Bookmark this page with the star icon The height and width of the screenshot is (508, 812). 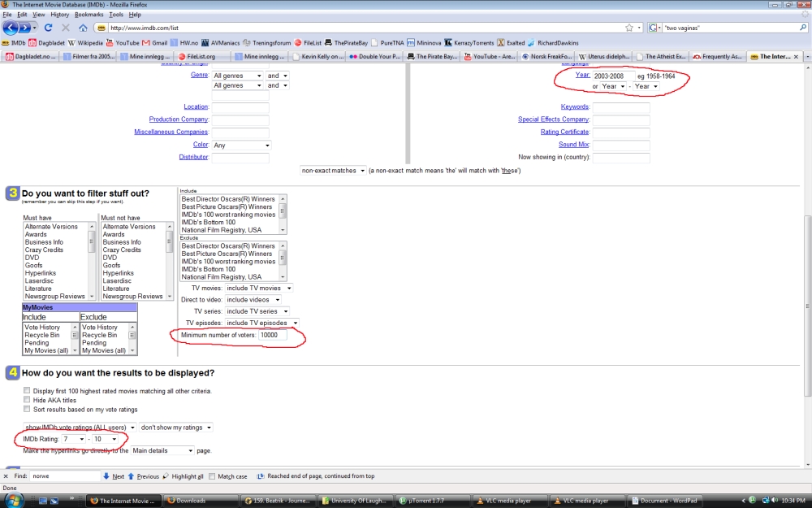(629, 28)
